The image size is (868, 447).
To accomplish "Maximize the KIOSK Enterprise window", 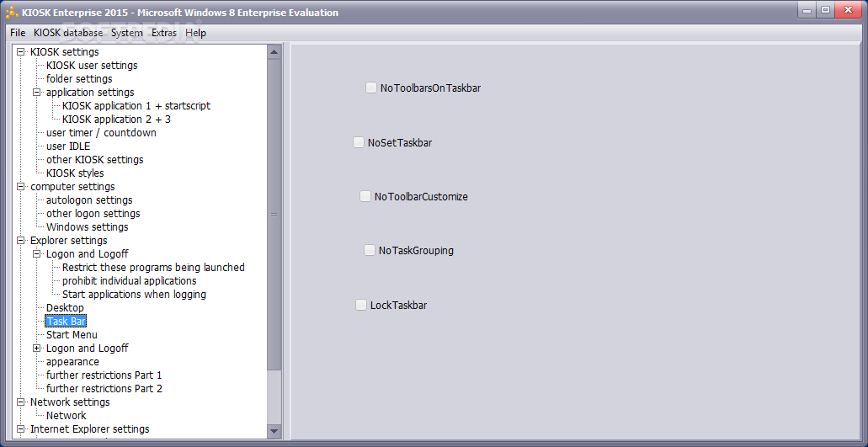I will [825, 10].
